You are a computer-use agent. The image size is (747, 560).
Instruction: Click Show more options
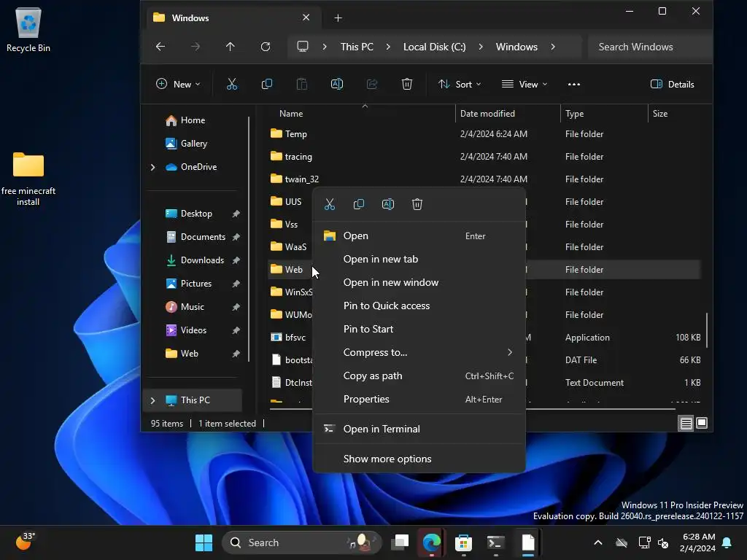click(x=419, y=459)
